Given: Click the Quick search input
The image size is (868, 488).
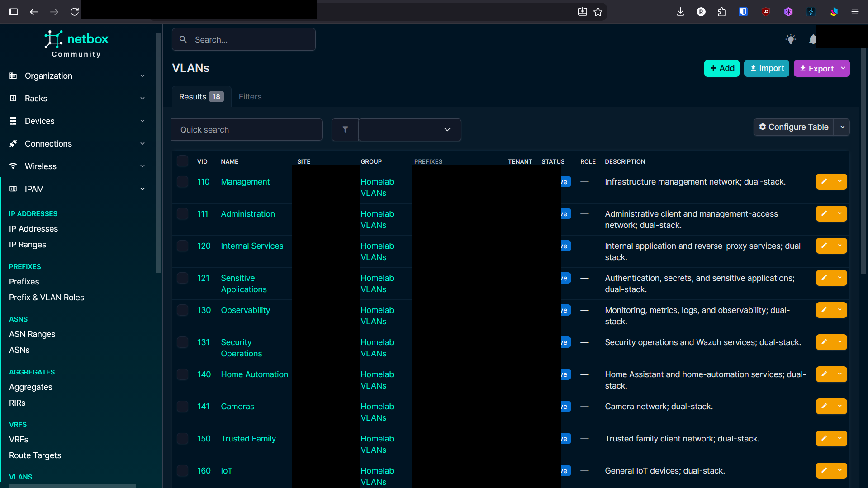Looking at the screenshot, I should click(x=247, y=130).
